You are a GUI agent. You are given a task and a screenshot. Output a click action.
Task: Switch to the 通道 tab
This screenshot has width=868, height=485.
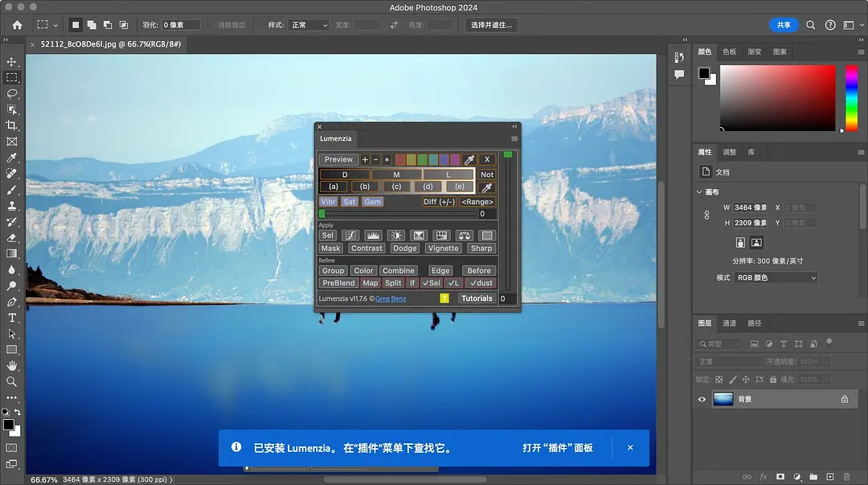(x=730, y=323)
